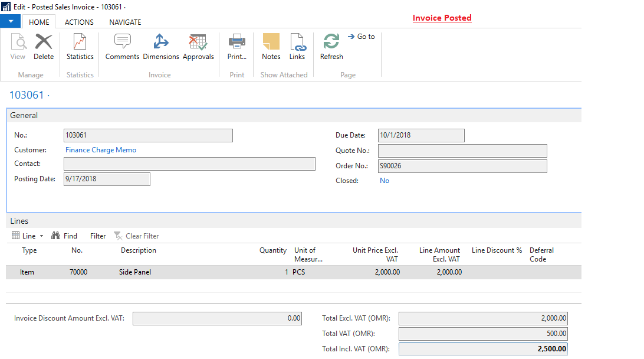This screenshot has width=644, height=359.
Task: Open Dimensions for this invoice
Action: (x=160, y=46)
